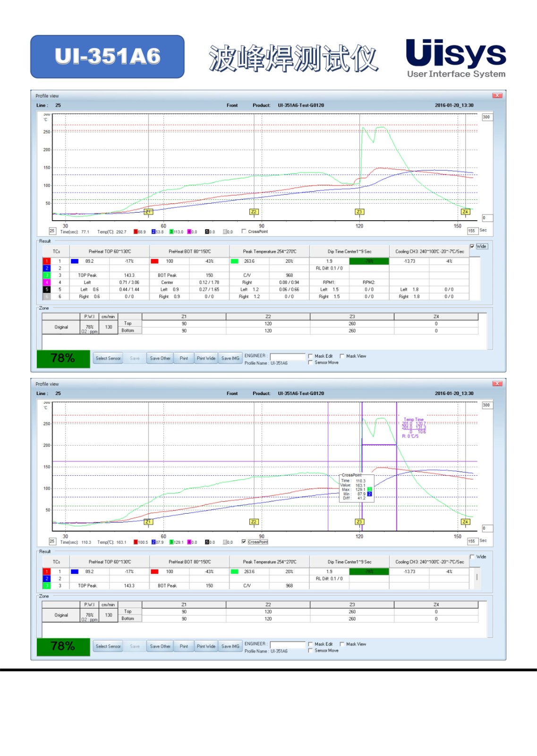Click the Z3 zone marker in the upper chart
537x756 pixels.
click(x=359, y=212)
